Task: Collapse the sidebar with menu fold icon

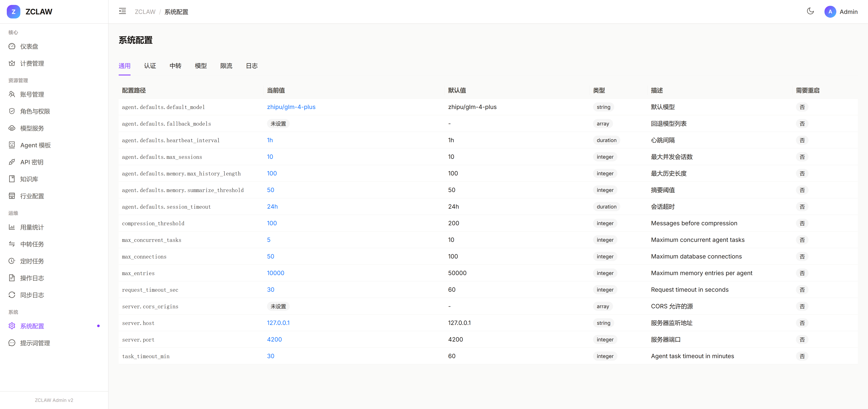Action: point(122,11)
